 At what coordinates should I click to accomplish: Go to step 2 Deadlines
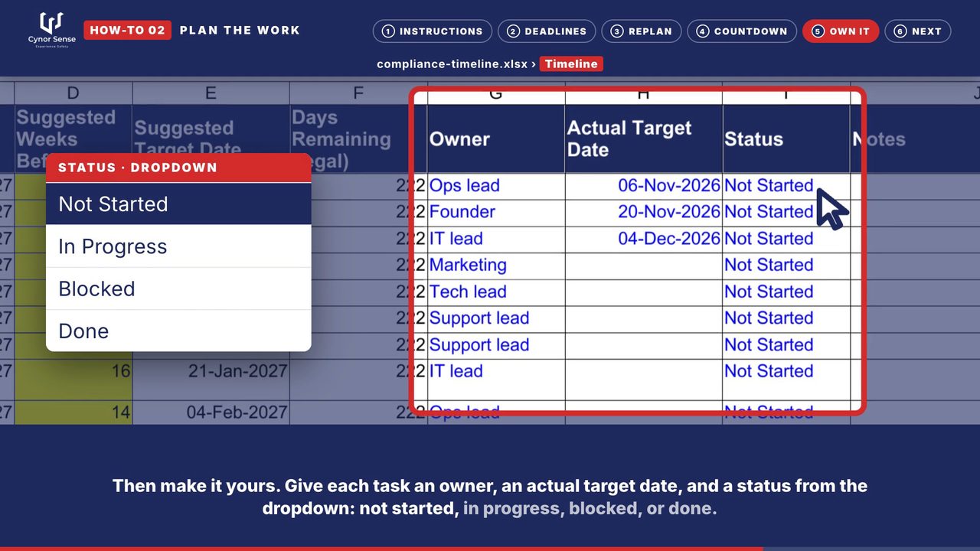coord(547,31)
